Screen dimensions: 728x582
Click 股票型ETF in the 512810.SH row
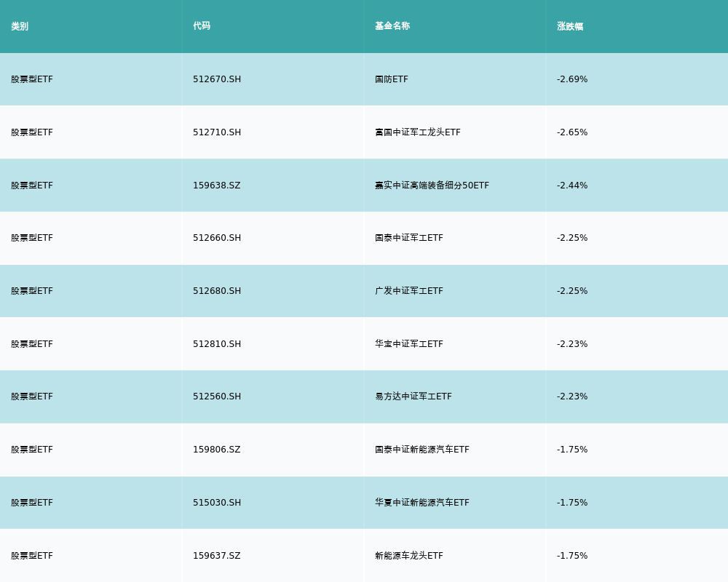point(32,344)
